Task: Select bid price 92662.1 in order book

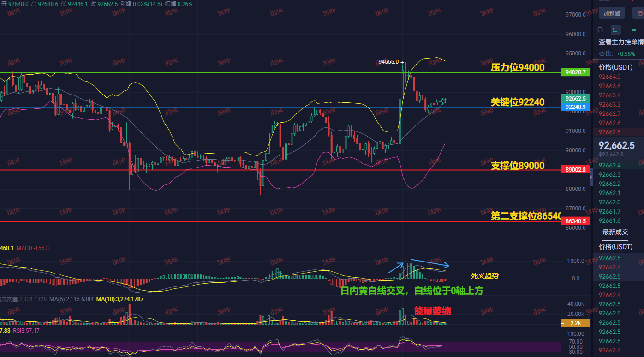Action: (609, 193)
